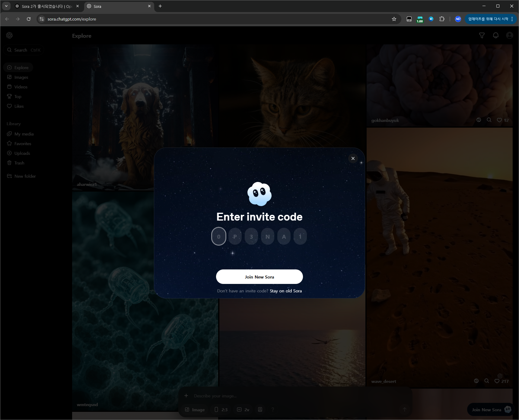
Task: Click the question mark help icon
Action: click(x=273, y=409)
